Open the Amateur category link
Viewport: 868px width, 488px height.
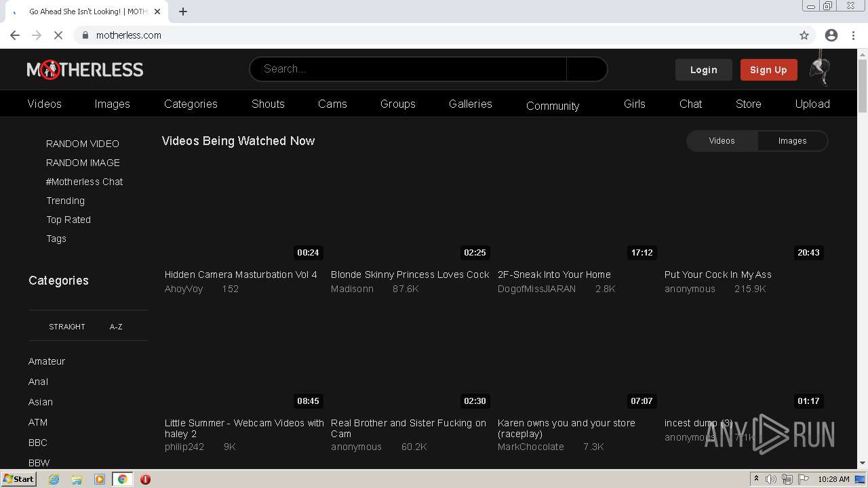click(47, 361)
